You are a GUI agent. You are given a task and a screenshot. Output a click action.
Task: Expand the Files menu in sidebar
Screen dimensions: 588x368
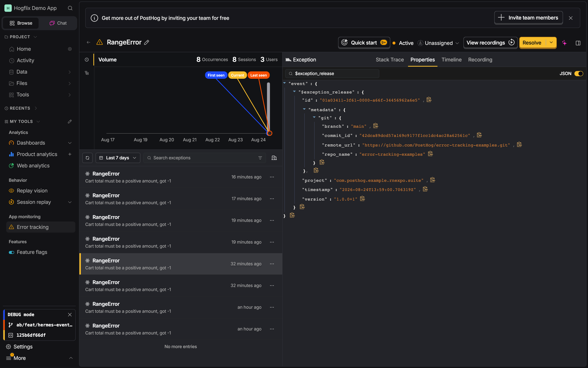[x=70, y=84]
